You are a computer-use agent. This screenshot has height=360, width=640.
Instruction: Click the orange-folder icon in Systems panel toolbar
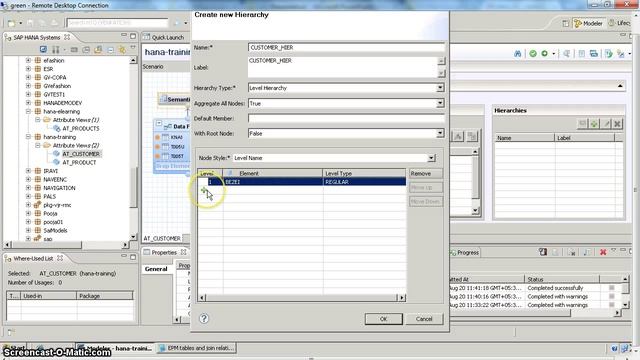[98, 50]
